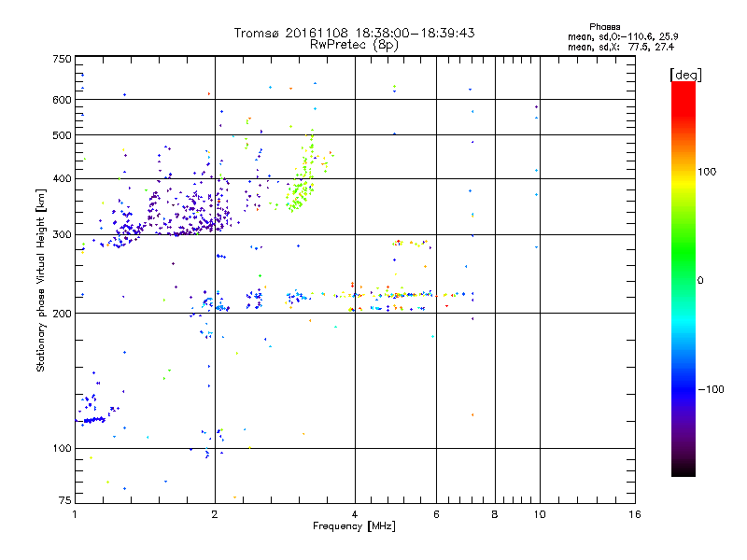Click the x-axis label "2"
The height and width of the screenshot is (560, 747).
[x=215, y=514]
